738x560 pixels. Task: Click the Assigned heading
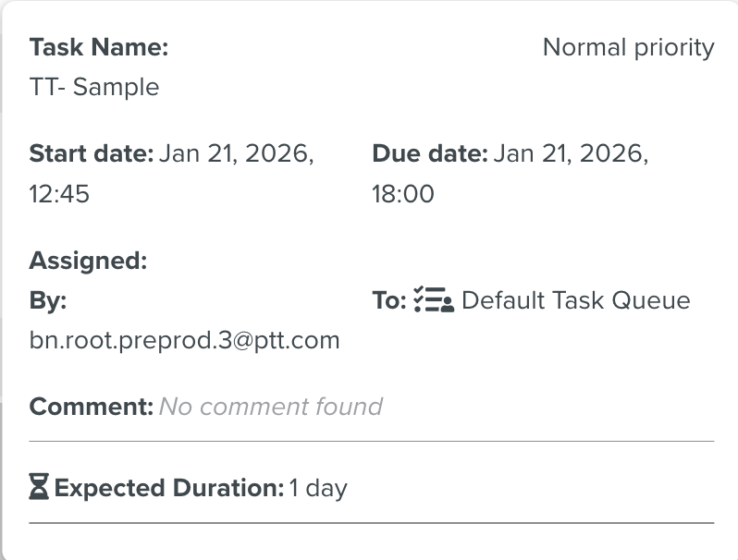(x=89, y=261)
